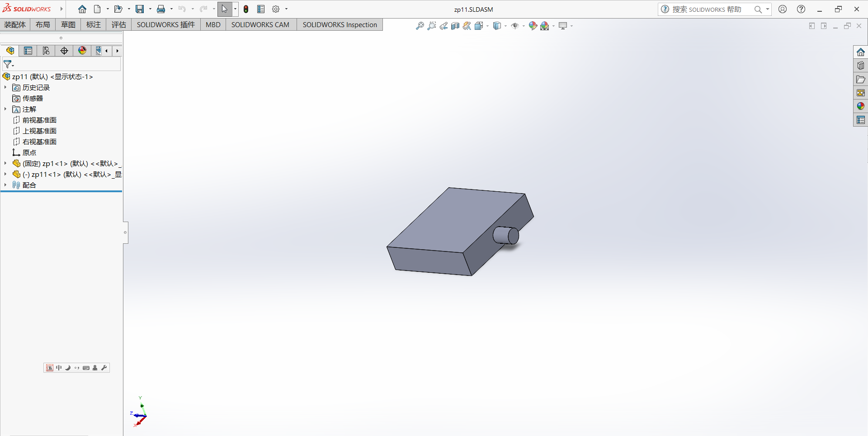Click the 原点 origin item

(29, 152)
